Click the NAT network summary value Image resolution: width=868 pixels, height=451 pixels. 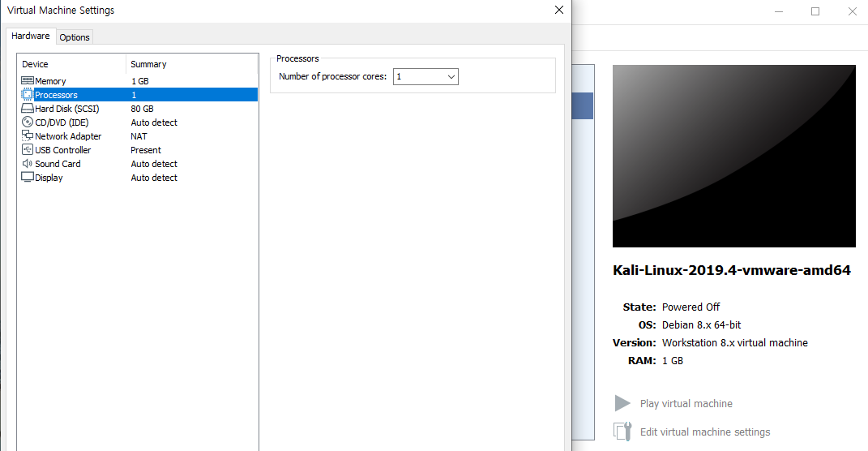coord(139,136)
